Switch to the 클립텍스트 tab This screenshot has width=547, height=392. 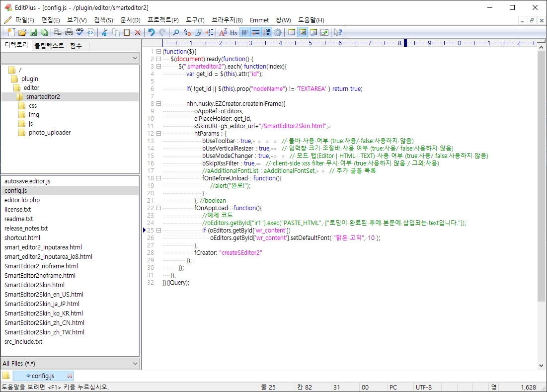click(49, 46)
